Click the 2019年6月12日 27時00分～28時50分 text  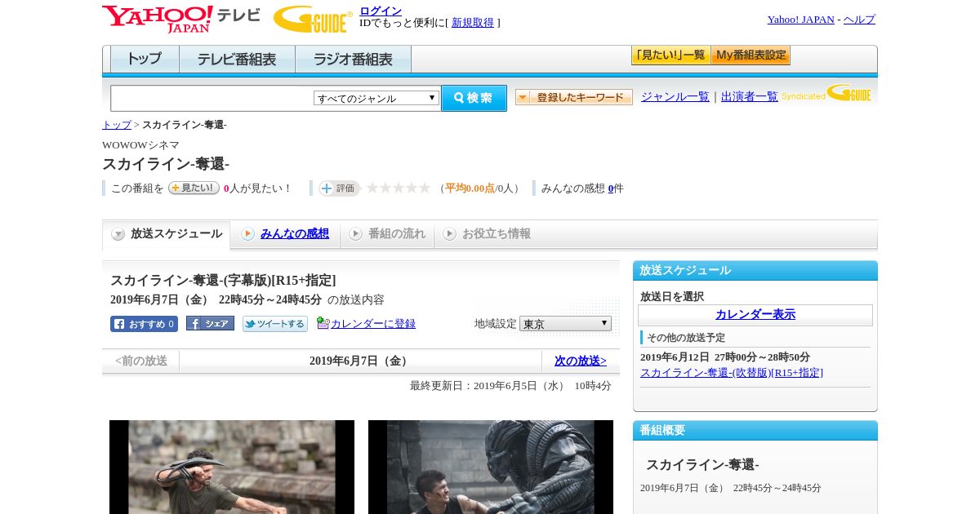coord(725,357)
